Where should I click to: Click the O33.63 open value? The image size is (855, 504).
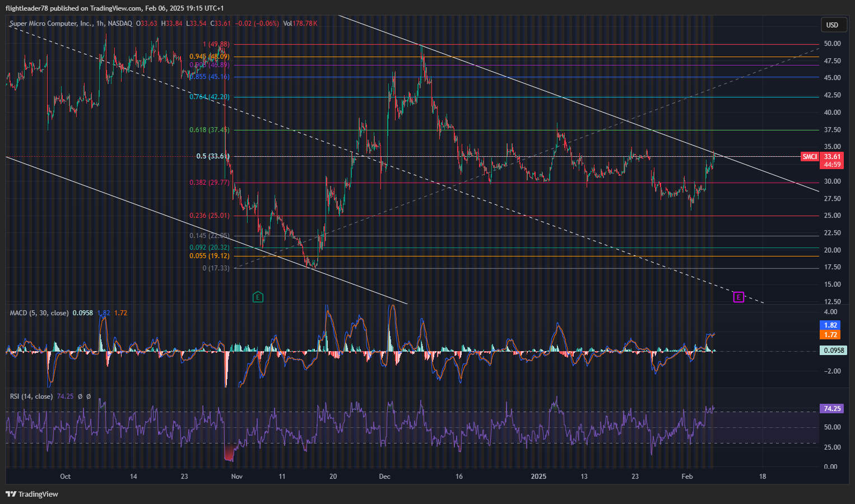click(147, 24)
